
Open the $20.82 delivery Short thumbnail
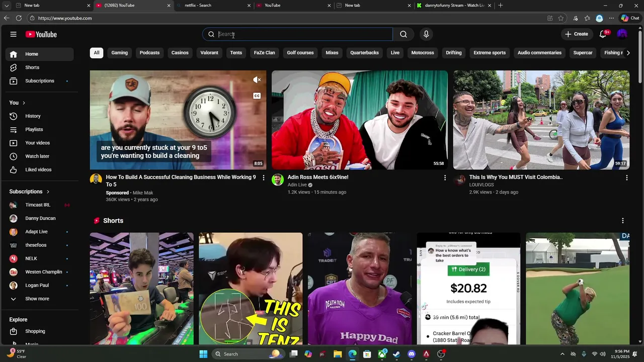coord(468,289)
